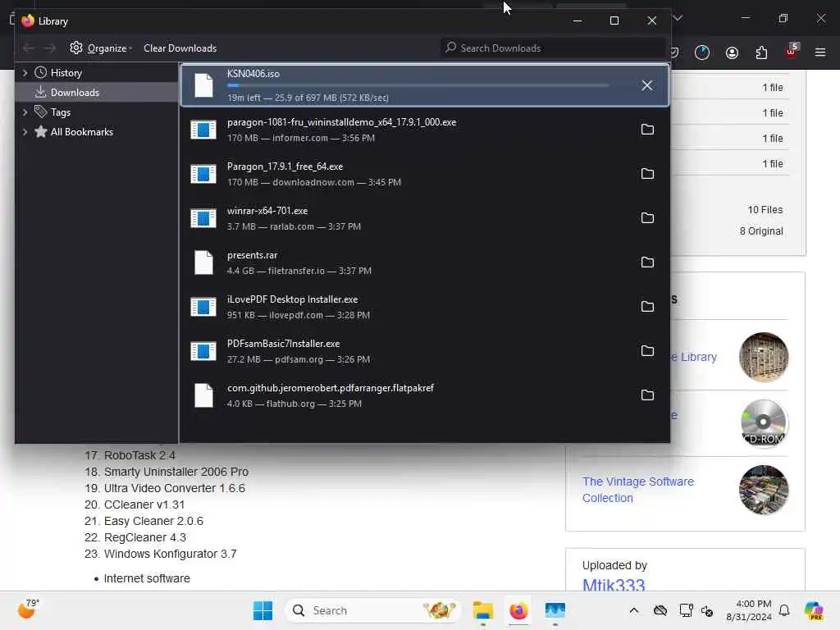Click the KSN0406.iso download progress bar
840x630 pixels.
click(418, 85)
